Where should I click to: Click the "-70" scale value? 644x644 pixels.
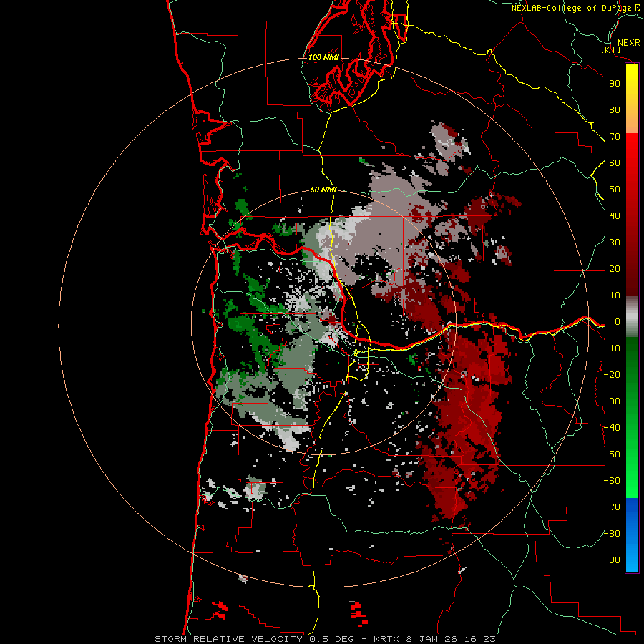(x=612, y=507)
